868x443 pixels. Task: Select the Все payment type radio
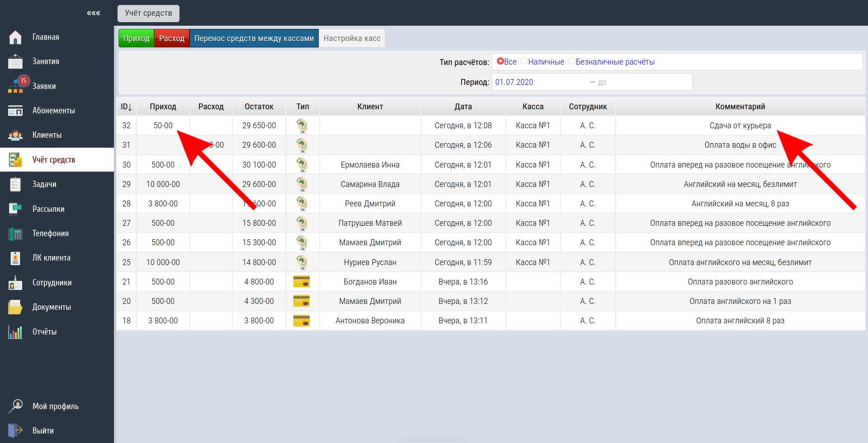click(500, 61)
